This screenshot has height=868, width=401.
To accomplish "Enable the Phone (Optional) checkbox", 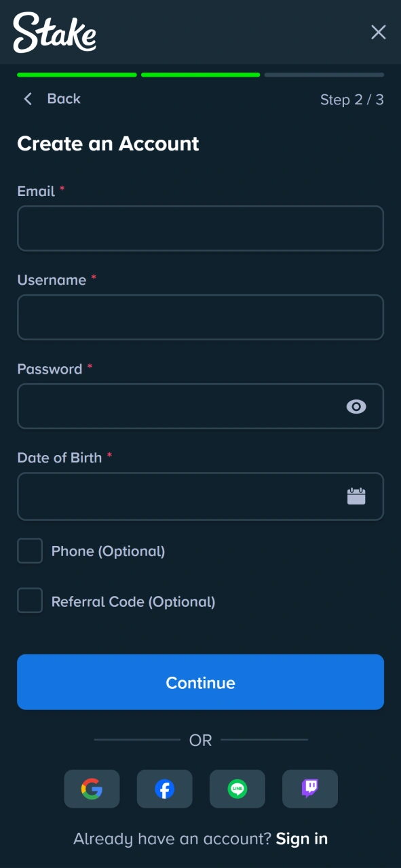I will pos(29,551).
